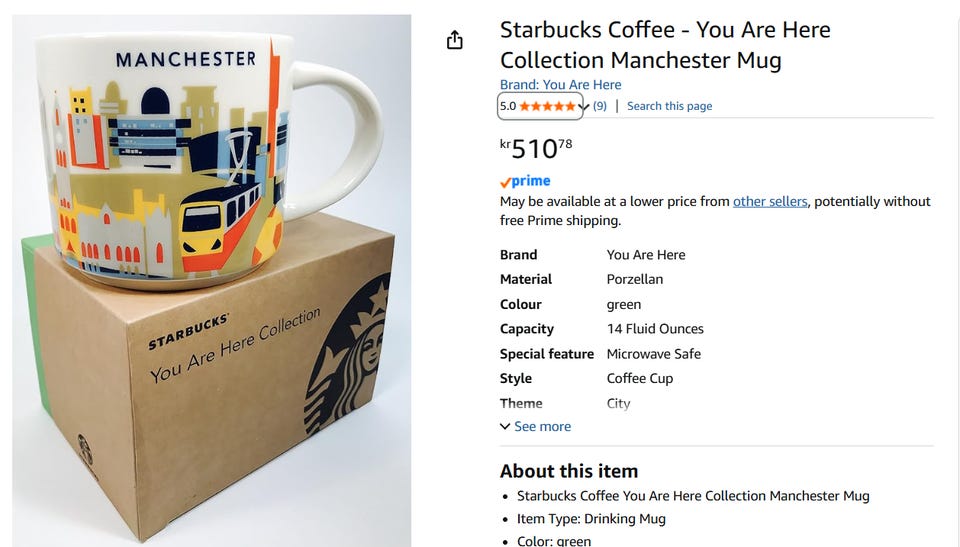This screenshot has width=960, height=547.
Task: Click the kr510.78 price
Action: (537, 149)
